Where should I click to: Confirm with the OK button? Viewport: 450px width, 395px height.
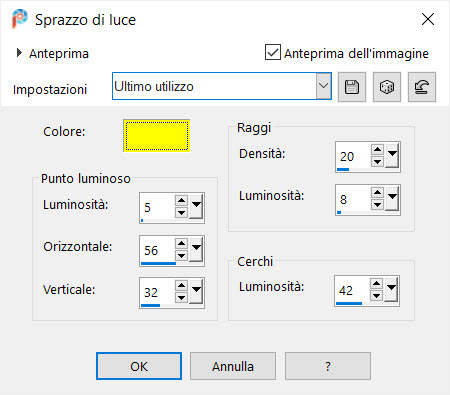click(139, 366)
